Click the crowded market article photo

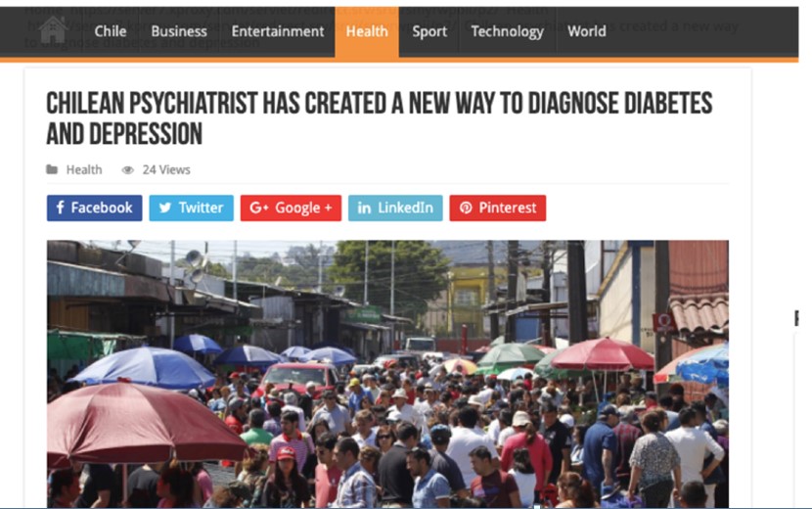click(x=387, y=374)
